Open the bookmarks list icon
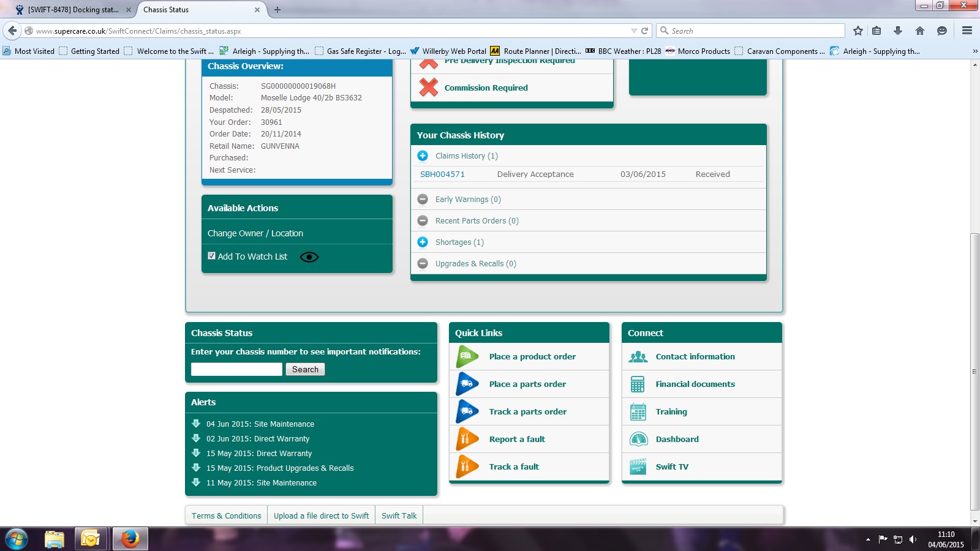 876,31
